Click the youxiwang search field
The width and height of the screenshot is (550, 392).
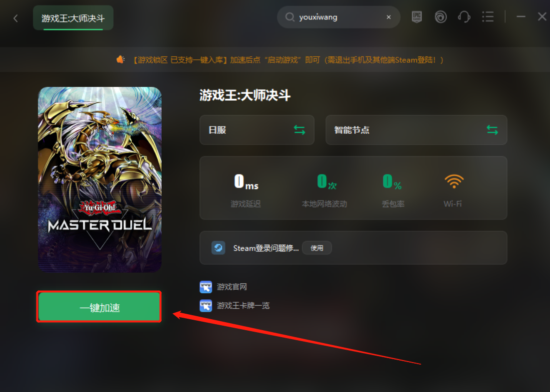(x=338, y=17)
